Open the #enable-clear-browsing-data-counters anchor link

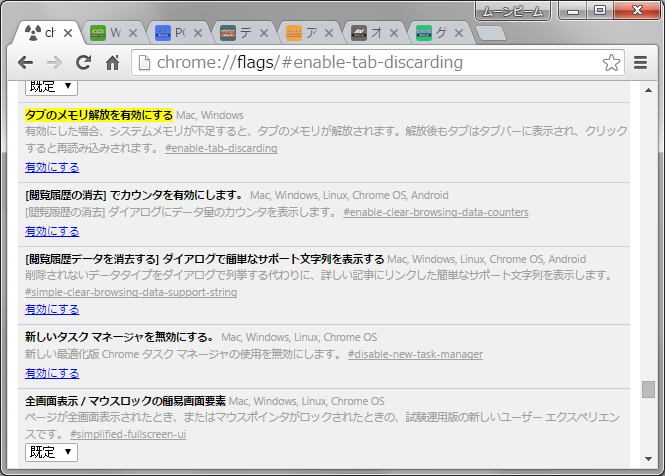point(436,213)
